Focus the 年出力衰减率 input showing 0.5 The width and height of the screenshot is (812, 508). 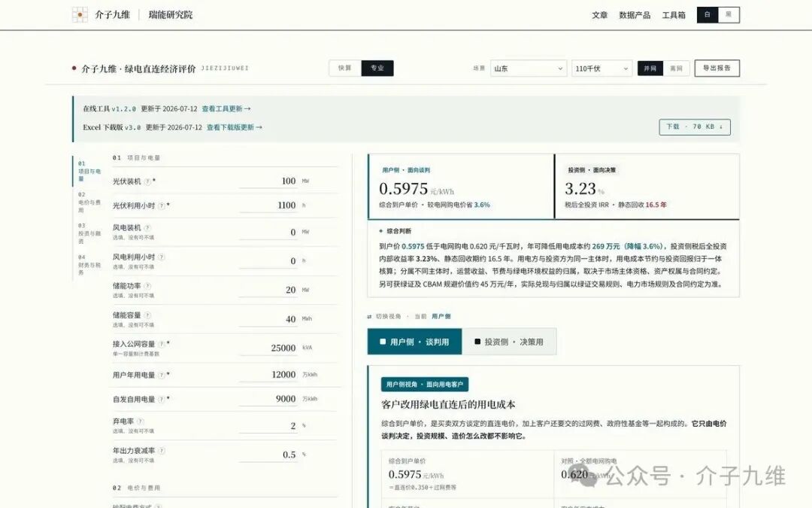[x=268, y=455]
